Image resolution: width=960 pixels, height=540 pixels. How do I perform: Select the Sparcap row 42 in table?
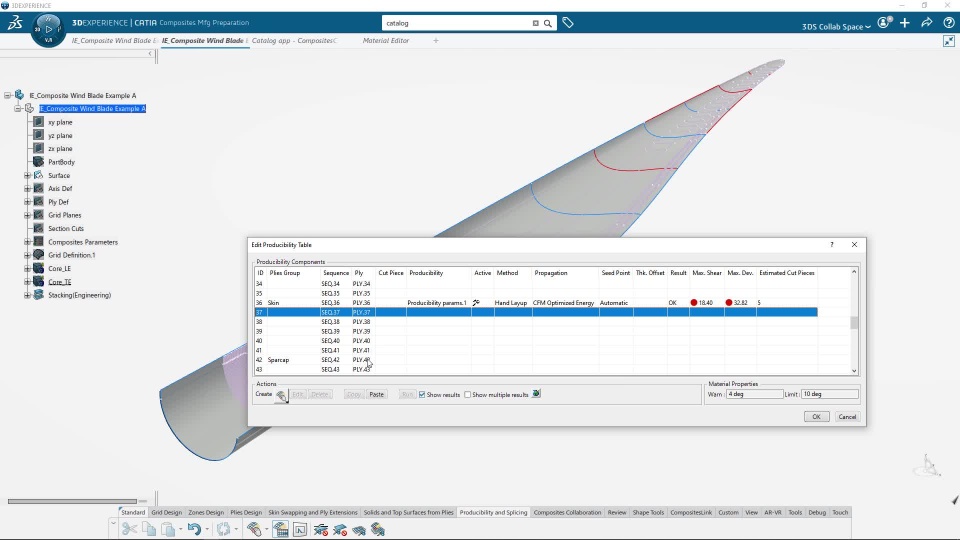click(x=536, y=360)
